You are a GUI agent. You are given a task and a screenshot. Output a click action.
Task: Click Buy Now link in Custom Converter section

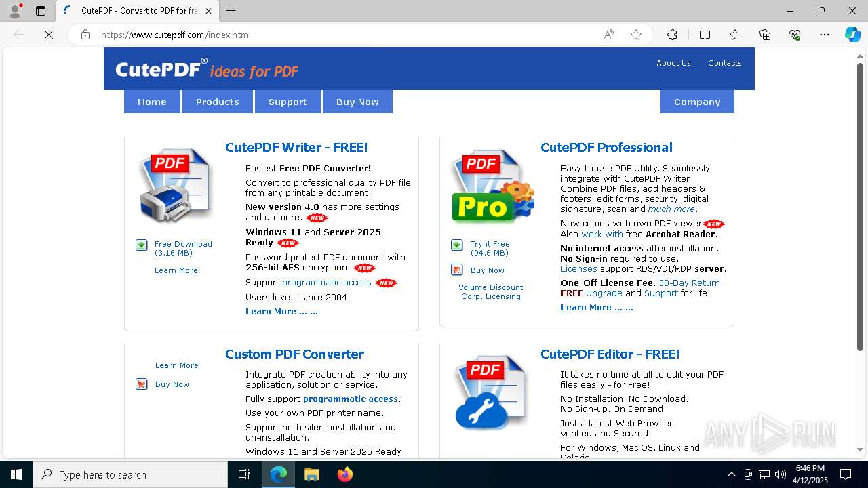click(x=172, y=384)
